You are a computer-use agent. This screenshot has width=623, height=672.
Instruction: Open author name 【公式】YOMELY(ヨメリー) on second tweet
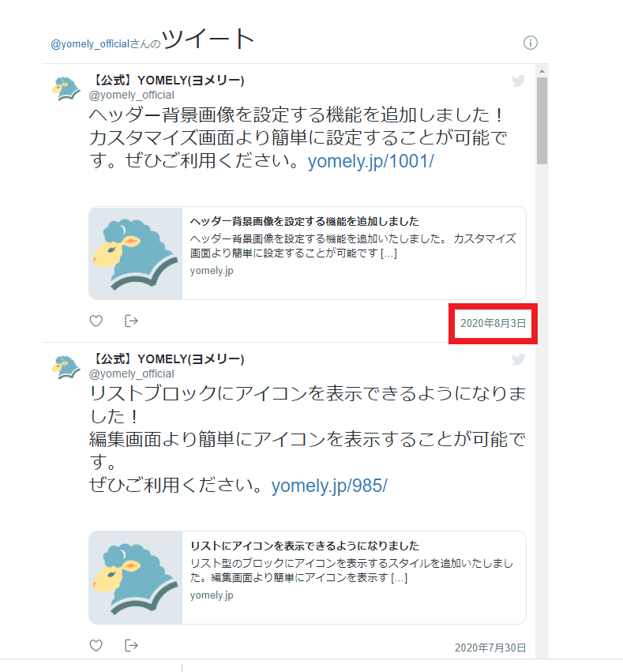tap(167, 359)
